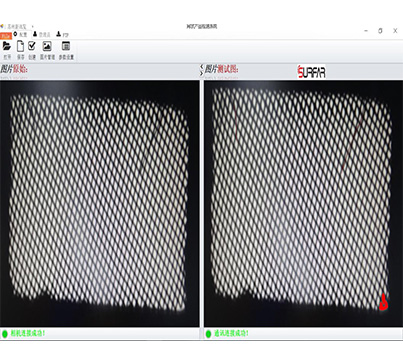
Task: Select the orange start tab
Action: 6,35
